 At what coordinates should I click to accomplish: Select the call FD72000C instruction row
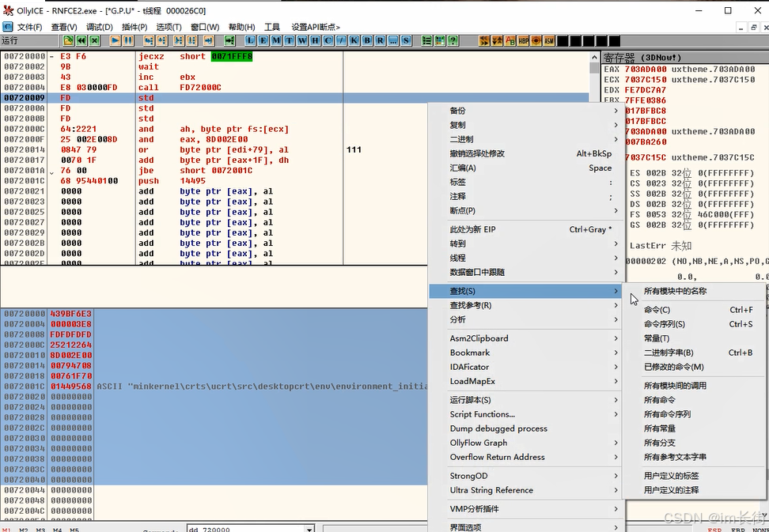click(294, 87)
